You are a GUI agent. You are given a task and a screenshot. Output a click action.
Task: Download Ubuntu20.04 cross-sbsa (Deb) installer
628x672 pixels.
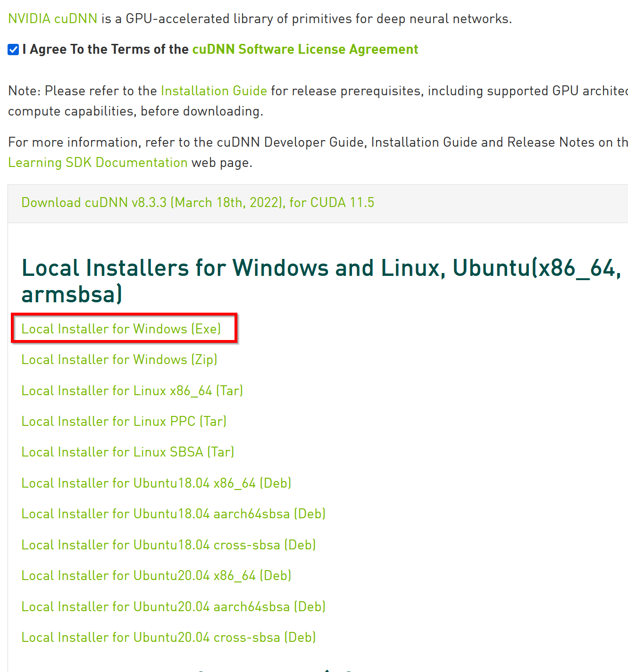168,638
